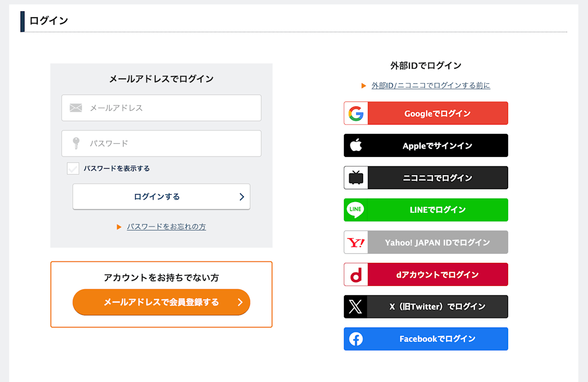
Task: Click orange triangle beside パスワードをお忘れの方
Action: pyautogui.click(x=119, y=227)
